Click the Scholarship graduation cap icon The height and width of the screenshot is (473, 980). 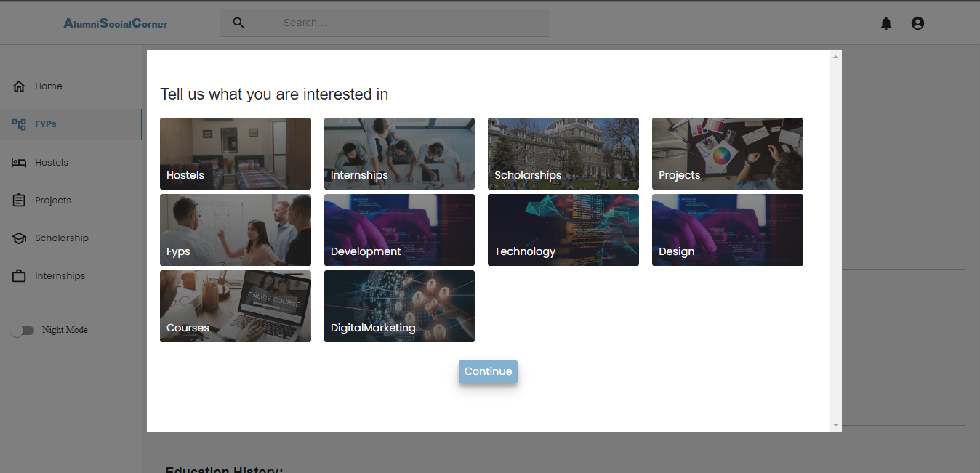[19, 238]
